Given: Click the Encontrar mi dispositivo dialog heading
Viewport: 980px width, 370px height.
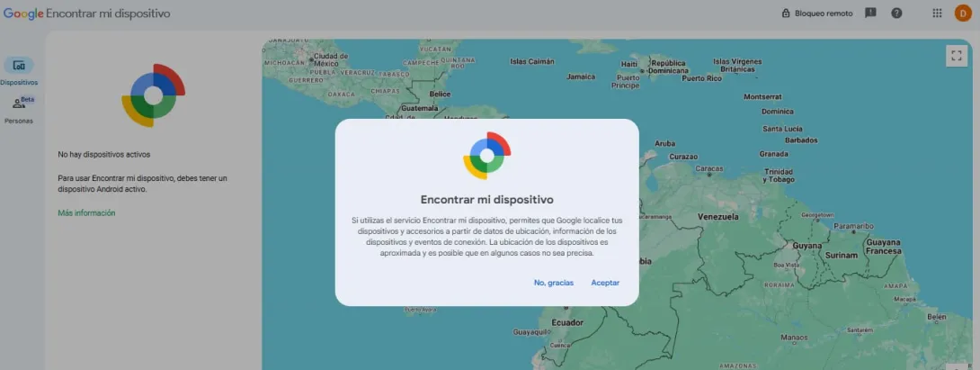Looking at the screenshot, I should pos(487,200).
